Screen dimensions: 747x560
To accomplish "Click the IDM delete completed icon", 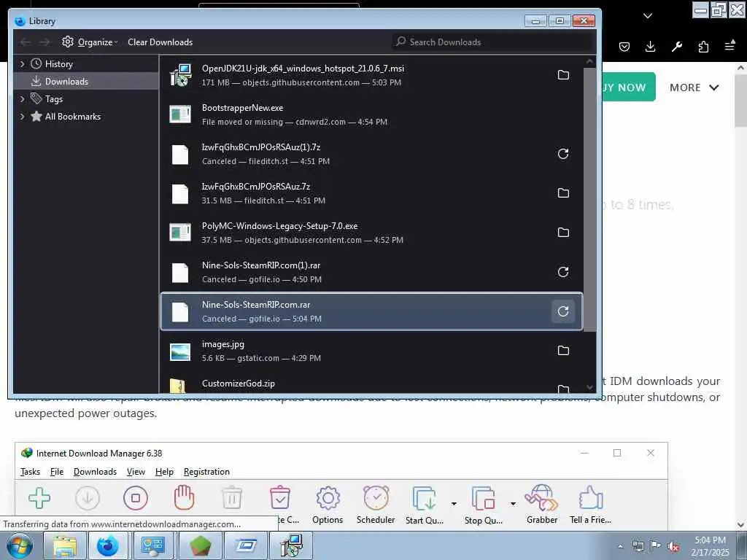I will pos(280,497).
